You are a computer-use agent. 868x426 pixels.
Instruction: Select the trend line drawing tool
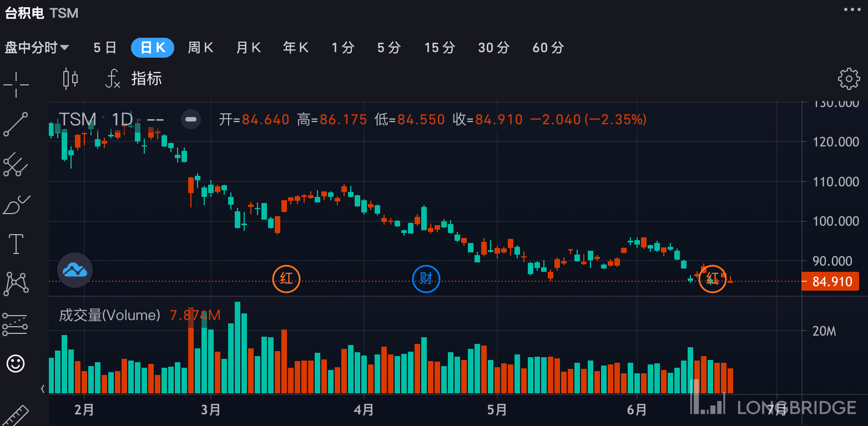16,124
